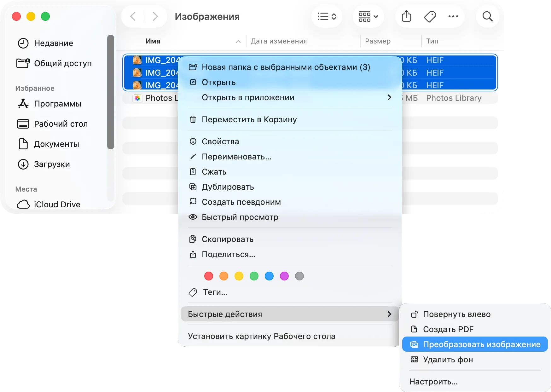Choose Сжать in the context menu

290,172
